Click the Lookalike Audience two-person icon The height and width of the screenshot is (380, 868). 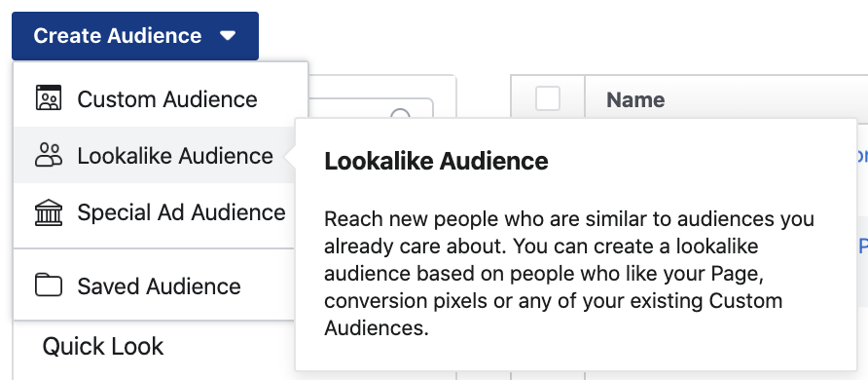(x=49, y=155)
